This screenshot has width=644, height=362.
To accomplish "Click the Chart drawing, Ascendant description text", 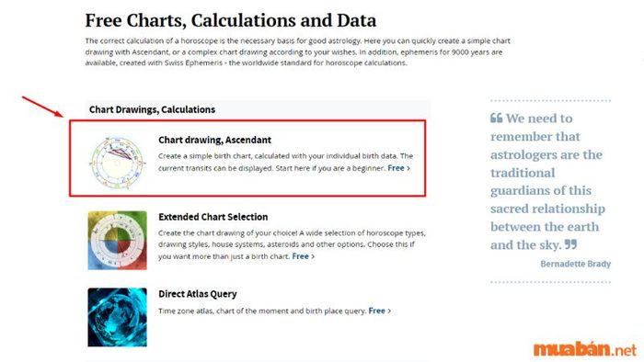I will 286,162.
